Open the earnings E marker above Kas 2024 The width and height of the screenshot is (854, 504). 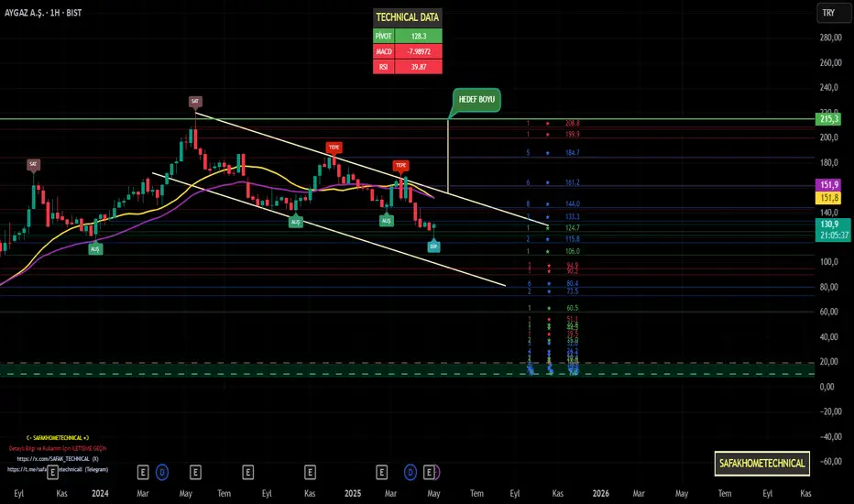click(x=310, y=472)
